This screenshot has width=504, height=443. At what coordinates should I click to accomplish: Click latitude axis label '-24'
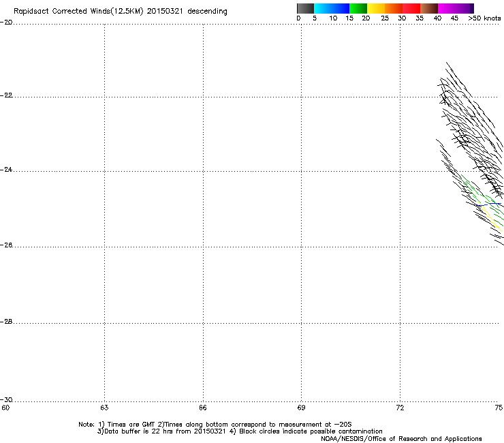[x=6, y=170]
